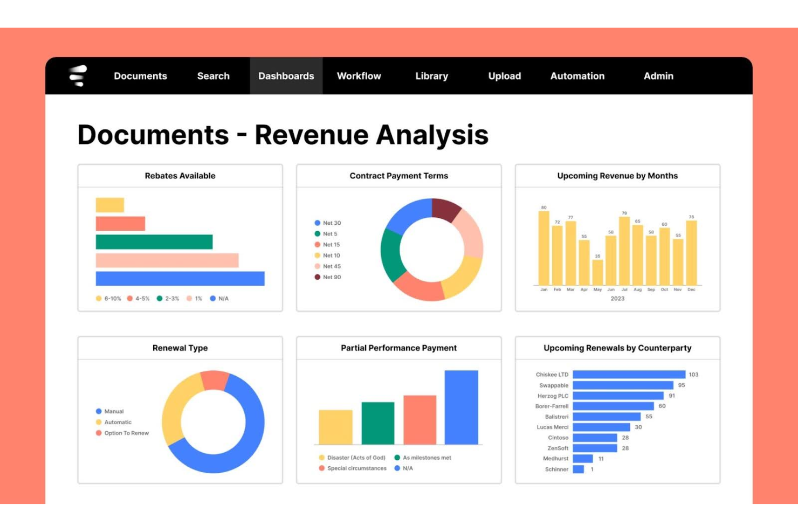
Task: Open the Documents menu
Action: tap(140, 76)
